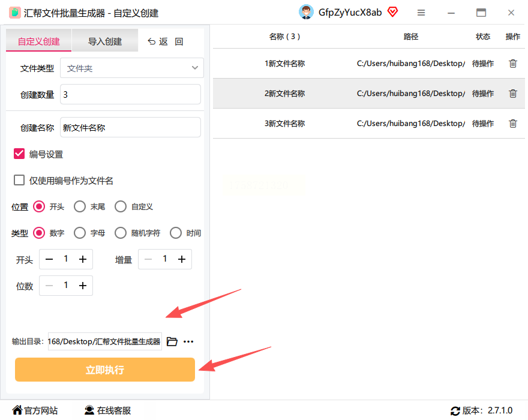Select 数字 numbering type

click(x=39, y=233)
